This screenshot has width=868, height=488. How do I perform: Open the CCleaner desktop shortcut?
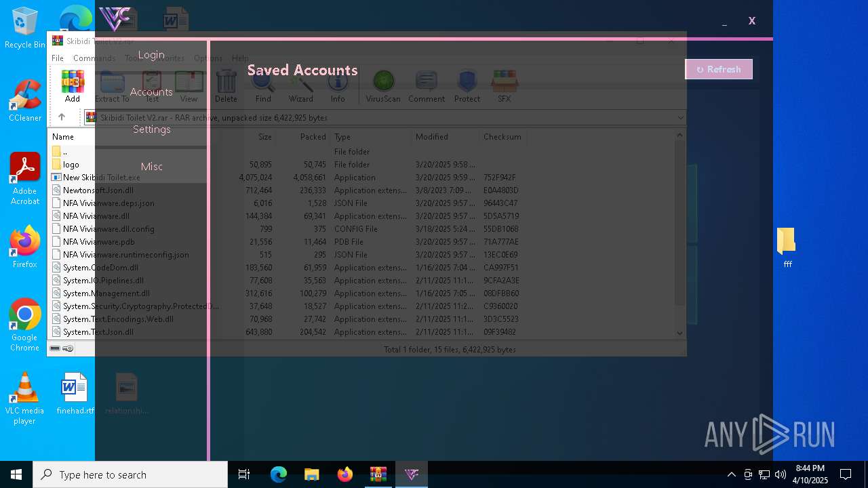(x=24, y=102)
